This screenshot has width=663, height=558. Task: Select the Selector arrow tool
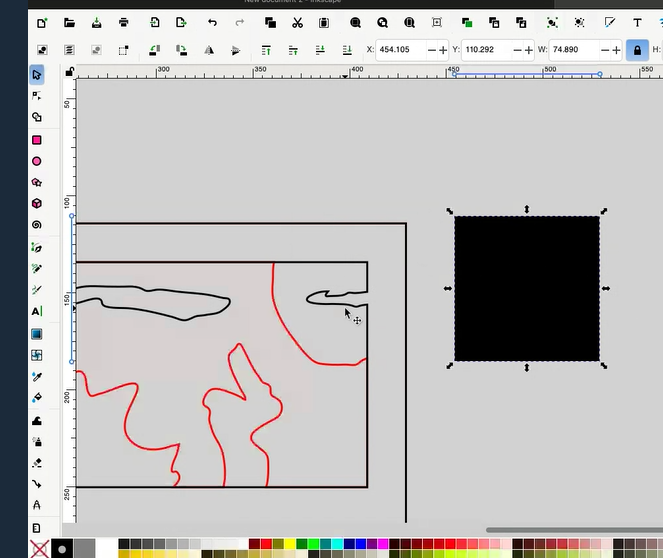pyautogui.click(x=37, y=75)
